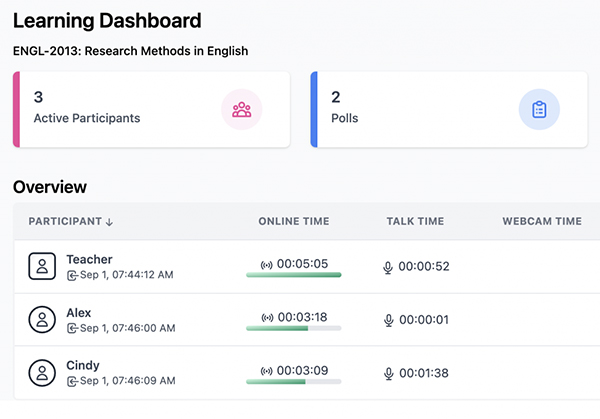Click the Webcam Time column header
The image size is (600, 419).
[x=541, y=221]
